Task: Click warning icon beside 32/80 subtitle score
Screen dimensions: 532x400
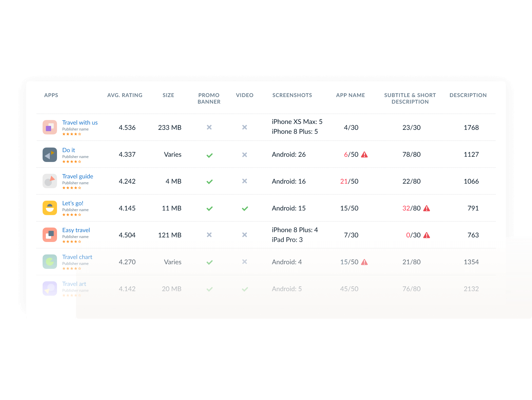Action: click(x=427, y=208)
